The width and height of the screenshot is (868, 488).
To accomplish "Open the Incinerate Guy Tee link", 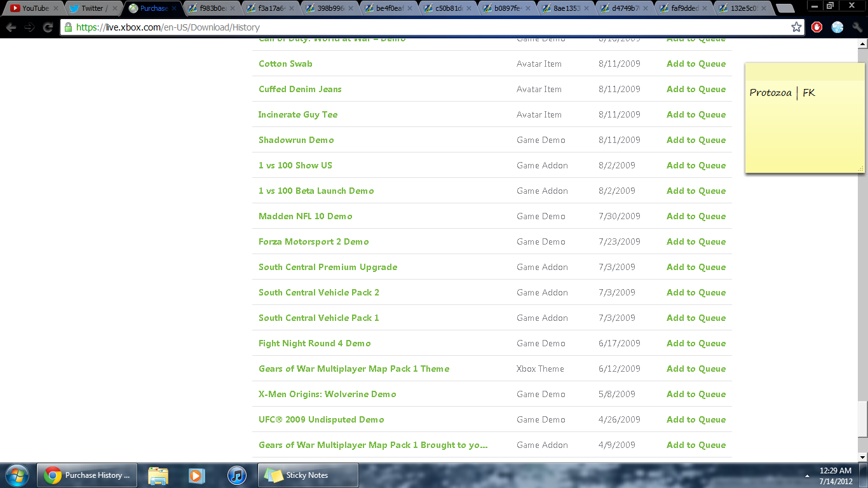I will (x=298, y=114).
